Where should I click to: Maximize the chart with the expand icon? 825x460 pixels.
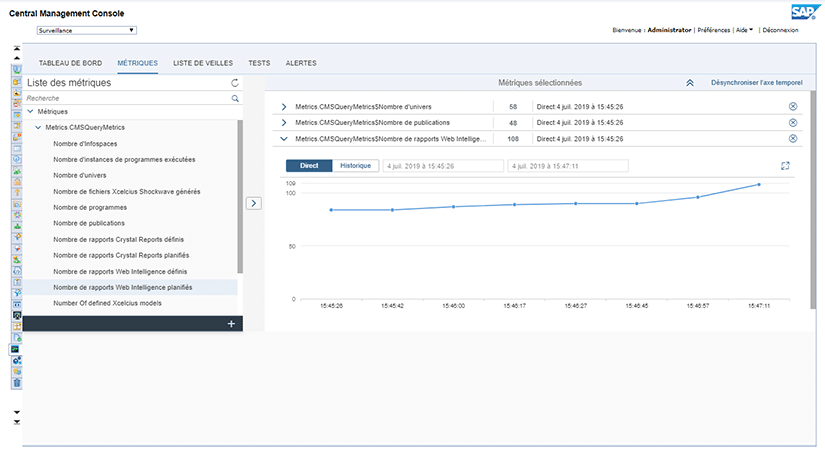[x=785, y=166]
